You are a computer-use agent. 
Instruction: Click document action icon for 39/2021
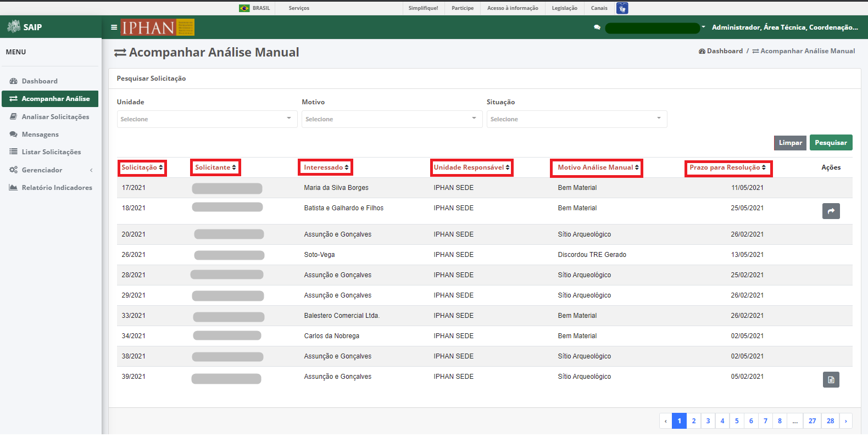831,379
